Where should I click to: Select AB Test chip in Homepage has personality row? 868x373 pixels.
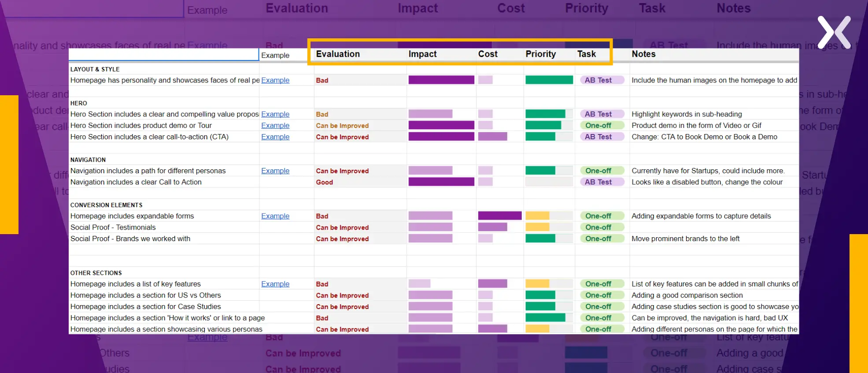(602, 80)
